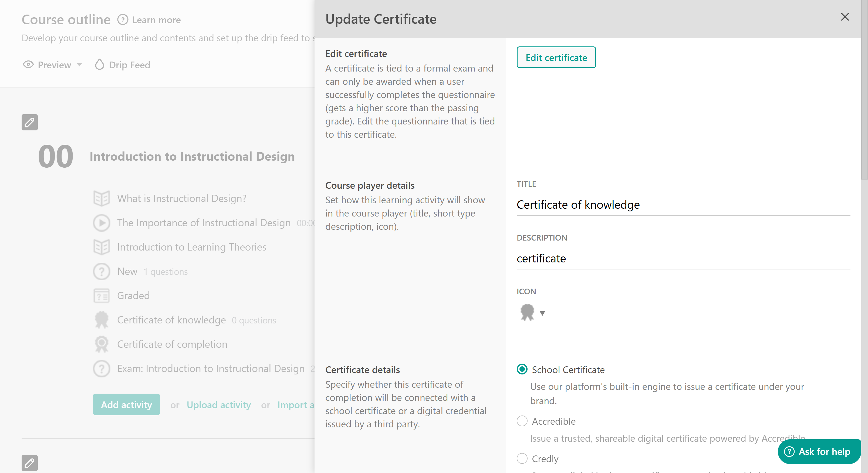Select the School Certificate radio option
The width and height of the screenshot is (868, 473).
(522, 370)
